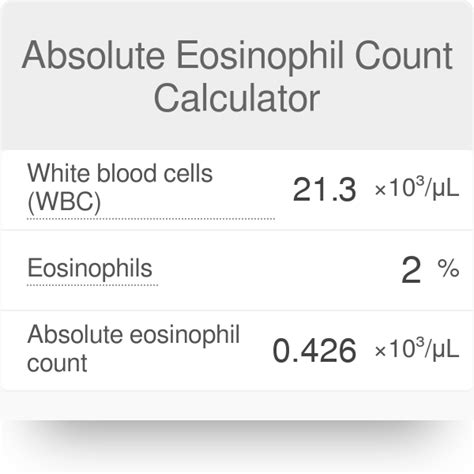Click the gray footer strip below results

pos(237,405)
